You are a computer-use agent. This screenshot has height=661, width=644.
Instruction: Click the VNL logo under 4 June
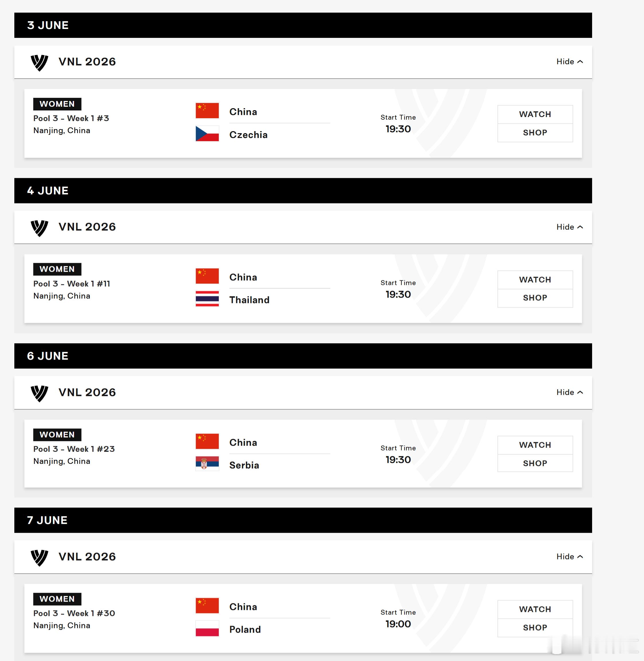(39, 228)
